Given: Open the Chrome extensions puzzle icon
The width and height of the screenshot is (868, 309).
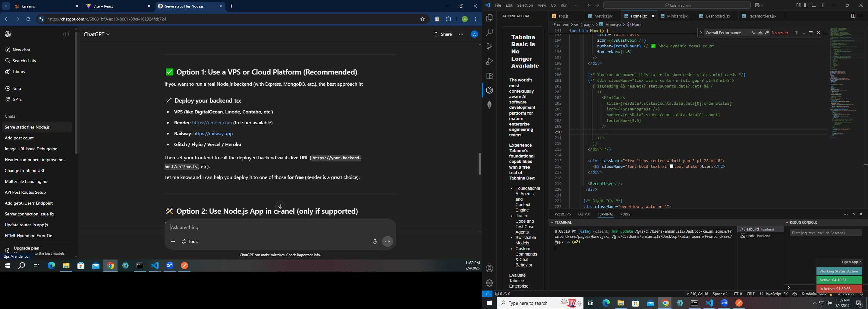Looking at the screenshot, I should (x=448, y=19).
